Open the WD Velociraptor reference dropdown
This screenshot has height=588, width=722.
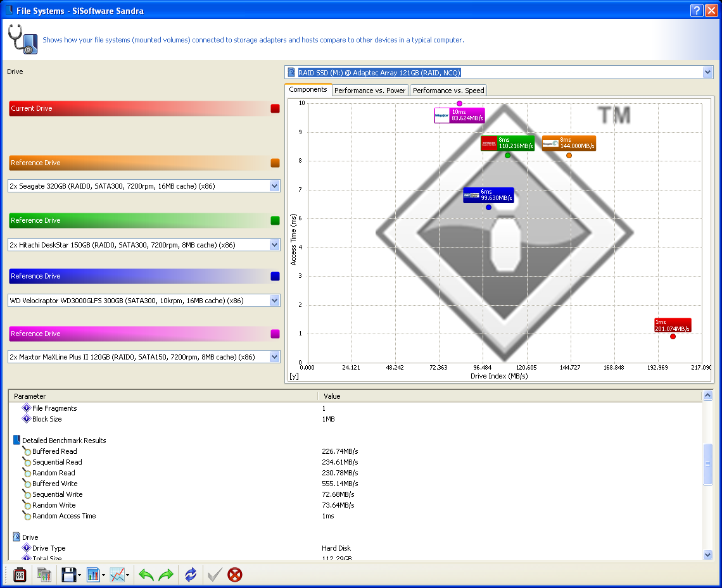[x=274, y=301]
